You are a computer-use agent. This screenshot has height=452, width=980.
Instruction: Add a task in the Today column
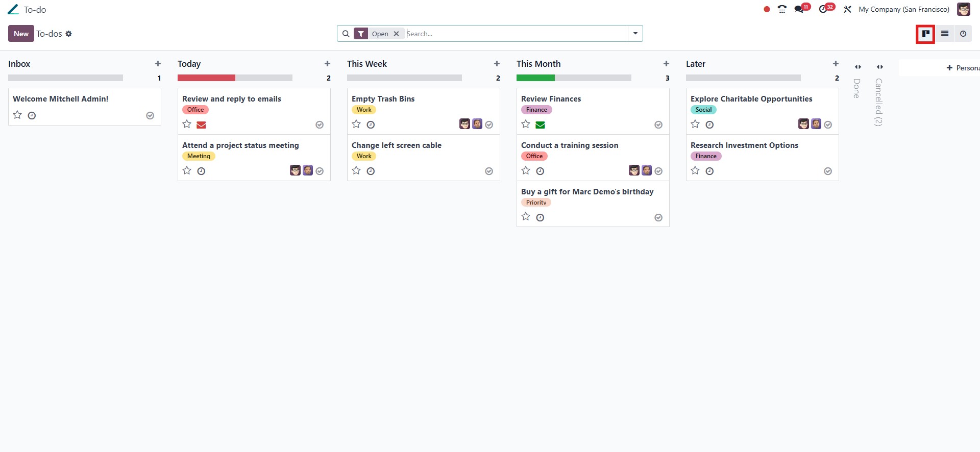[x=327, y=64]
